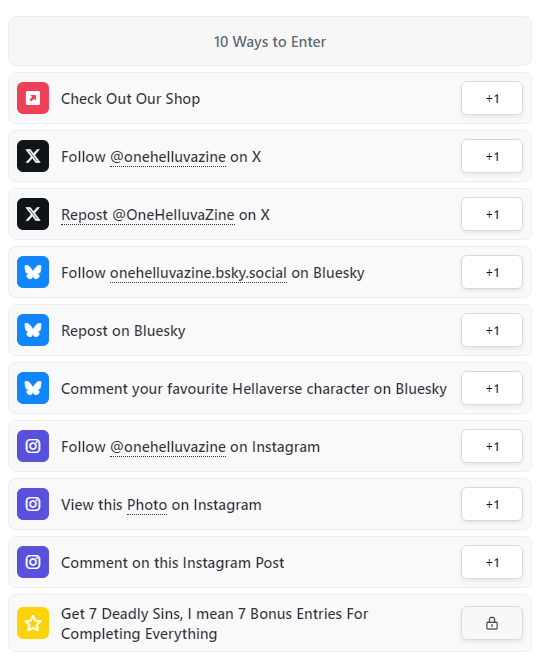This screenshot has width=540, height=658.
Task: Click the yellow star bonus entries icon
Action: [33, 623]
